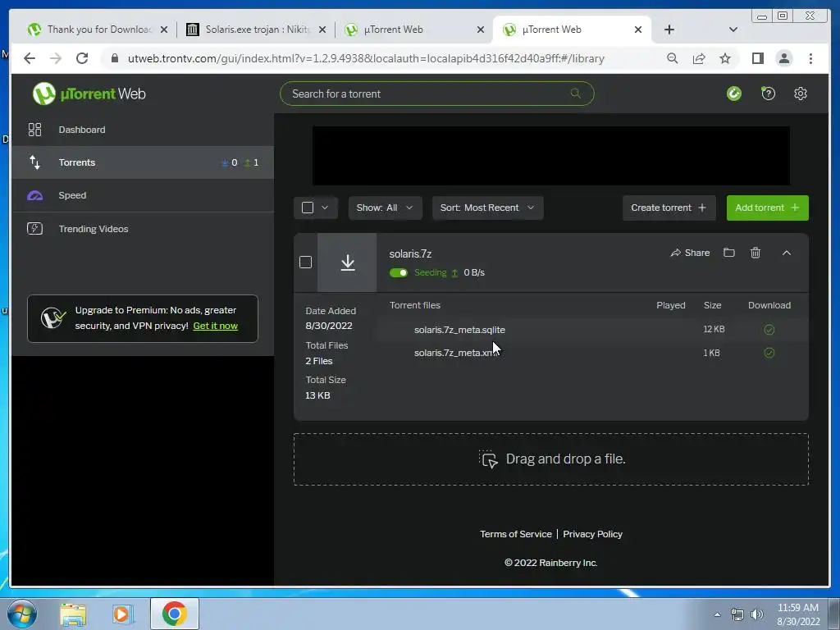Delete solaris.7z with the trash icon

[756, 253]
